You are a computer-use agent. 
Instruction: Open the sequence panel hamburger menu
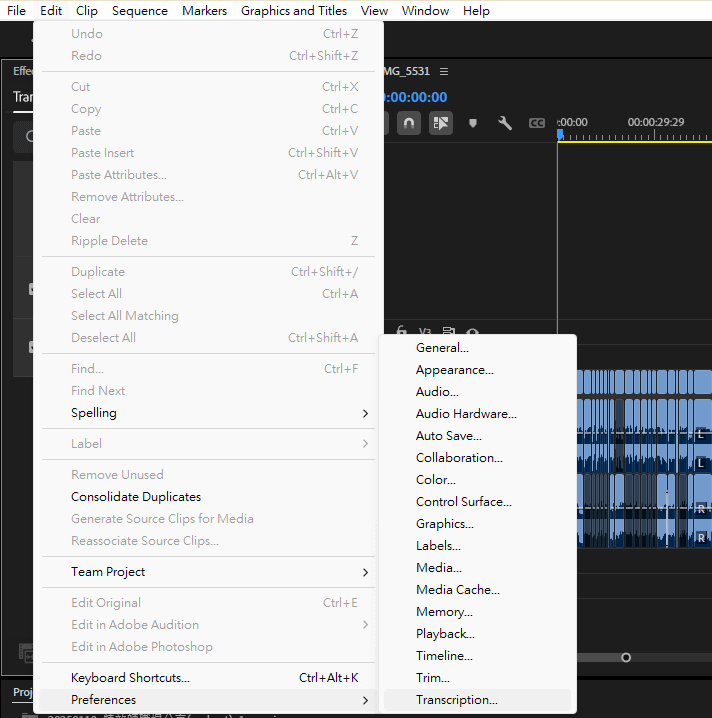tap(444, 71)
